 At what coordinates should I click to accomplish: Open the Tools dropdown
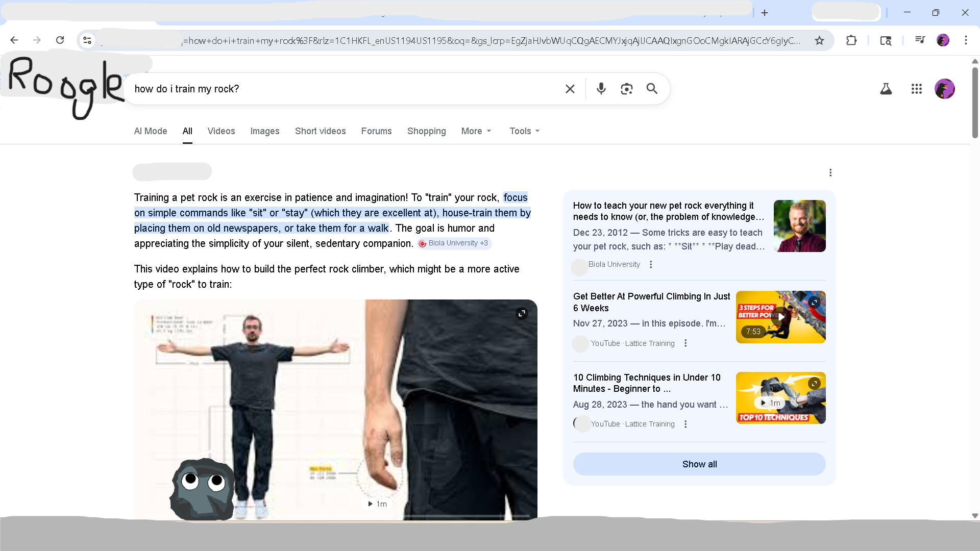[x=524, y=131]
